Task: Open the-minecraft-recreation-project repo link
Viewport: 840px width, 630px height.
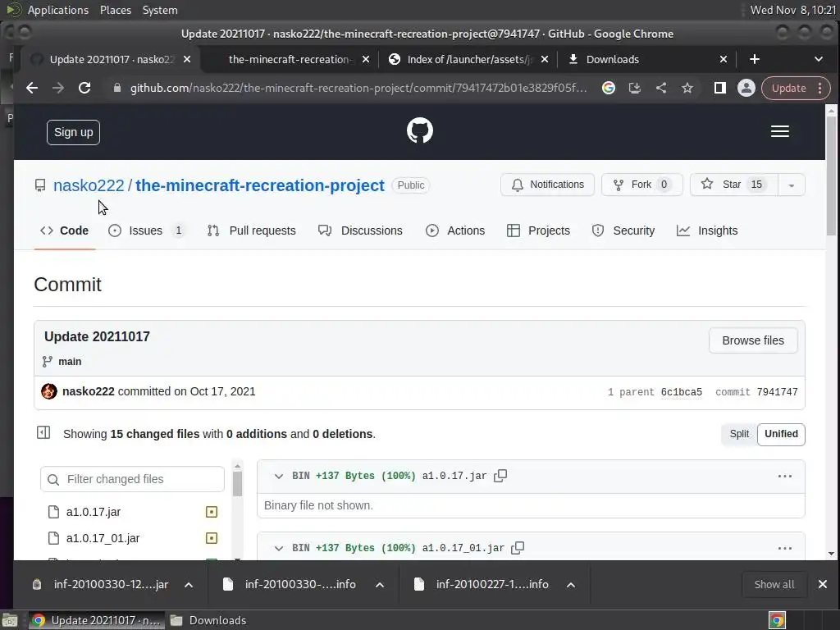Action: (260, 185)
